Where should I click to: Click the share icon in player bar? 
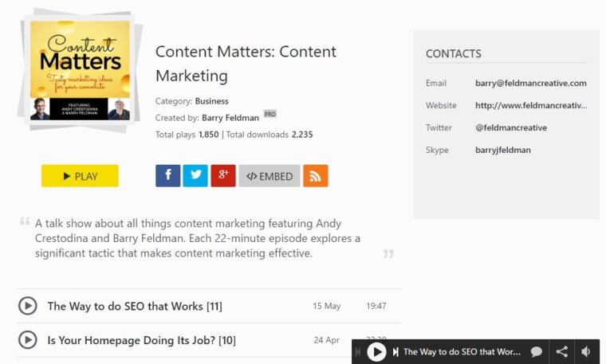[561, 352]
